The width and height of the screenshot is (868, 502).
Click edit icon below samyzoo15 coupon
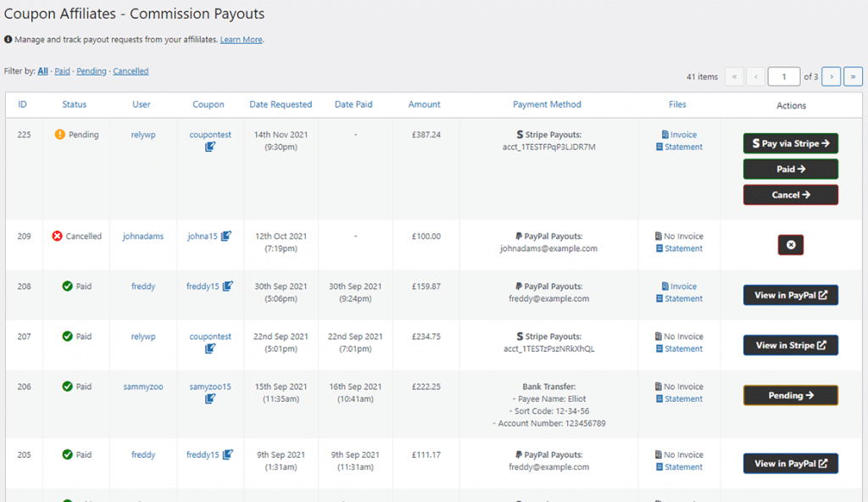210,399
